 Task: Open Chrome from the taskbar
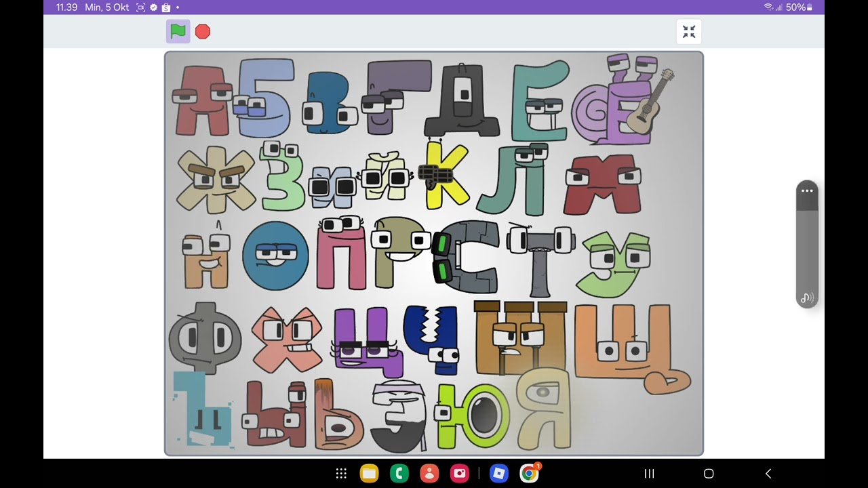[x=530, y=474]
